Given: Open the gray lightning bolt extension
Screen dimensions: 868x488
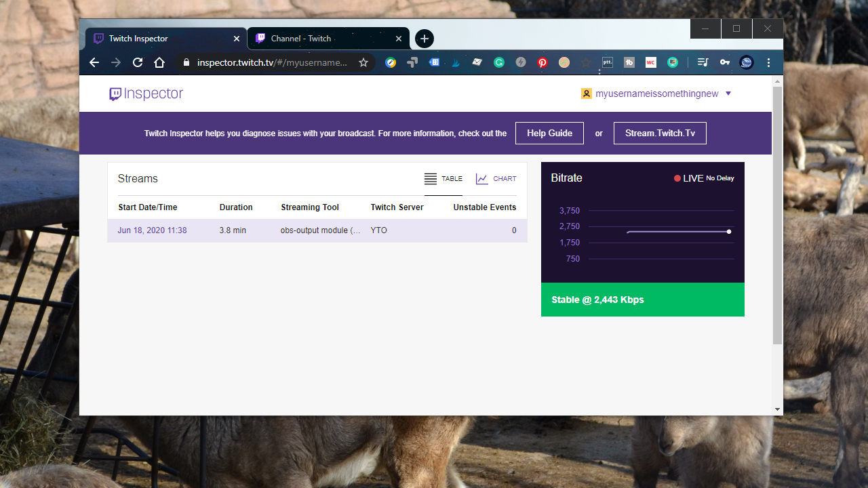Looking at the screenshot, I should point(521,62).
